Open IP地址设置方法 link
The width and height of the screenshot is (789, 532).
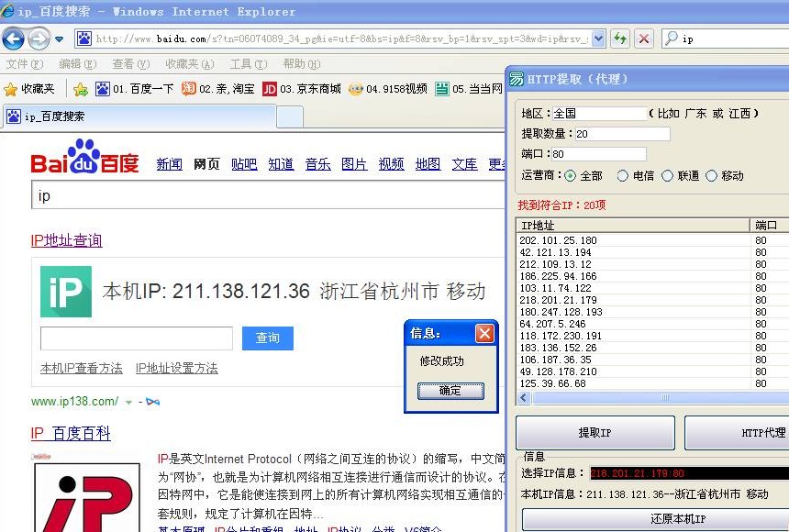[x=177, y=369]
